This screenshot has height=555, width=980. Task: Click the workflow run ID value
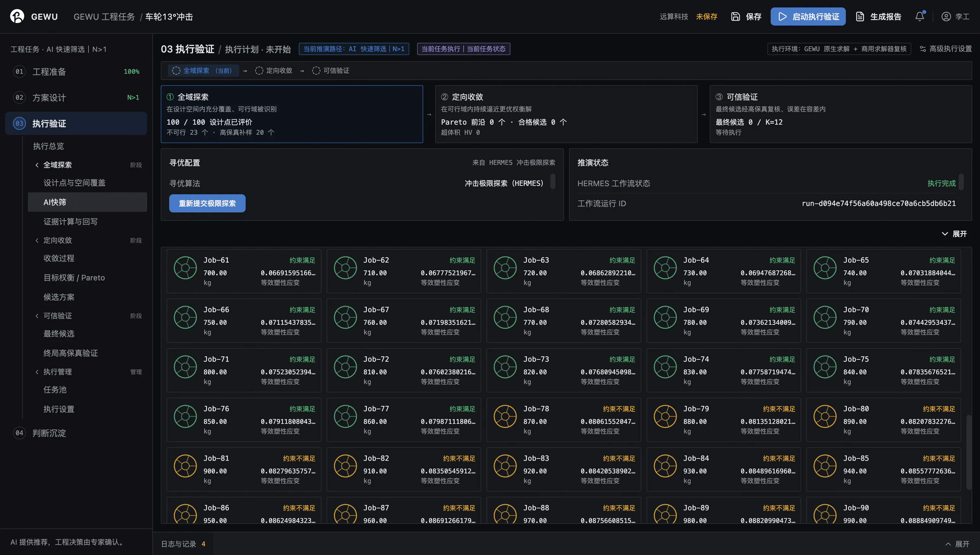point(879,203)
